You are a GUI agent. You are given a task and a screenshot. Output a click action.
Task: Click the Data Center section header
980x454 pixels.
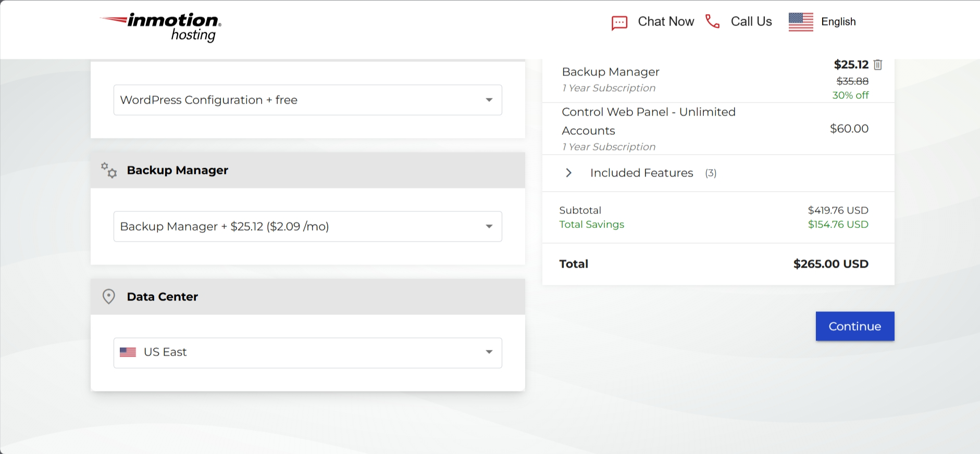308,297
